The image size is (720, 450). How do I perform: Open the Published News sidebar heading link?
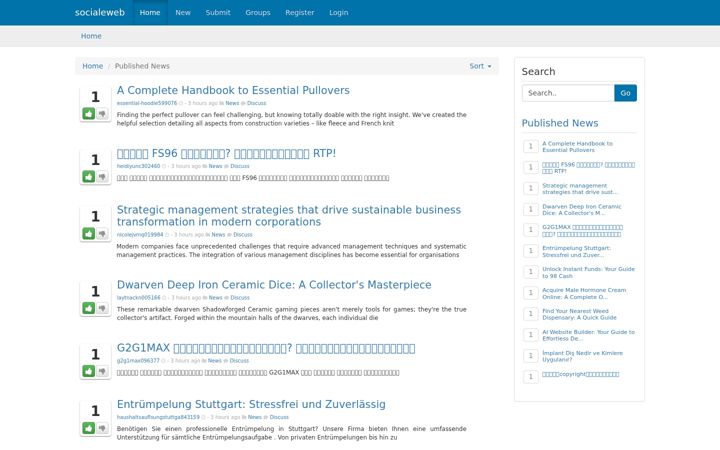tap(560, 123)
